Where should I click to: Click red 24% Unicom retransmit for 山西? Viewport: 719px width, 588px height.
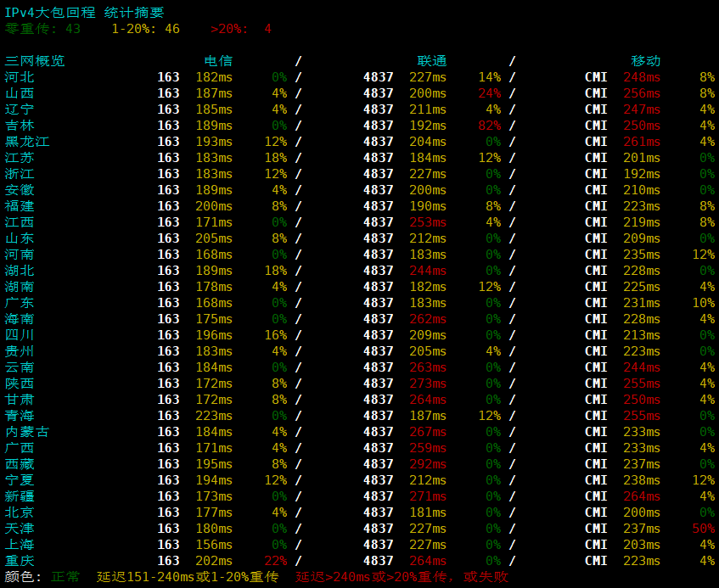coord(490,93)
